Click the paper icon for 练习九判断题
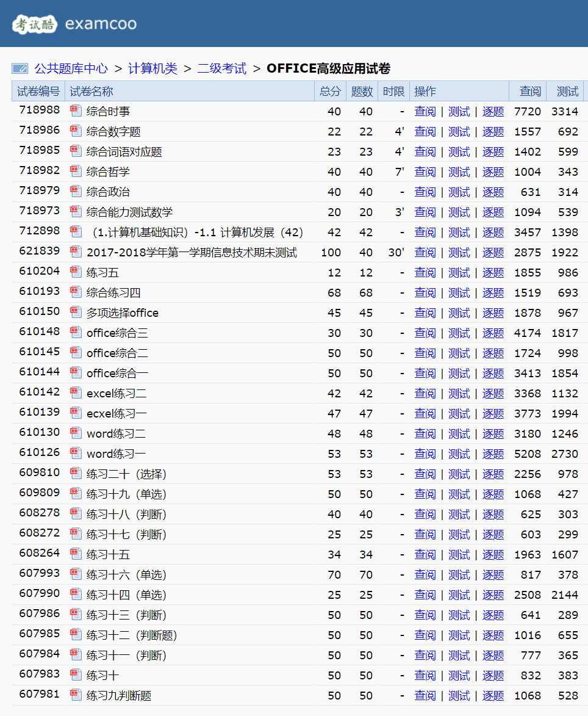The image size is (588, 716). [76, 695]
